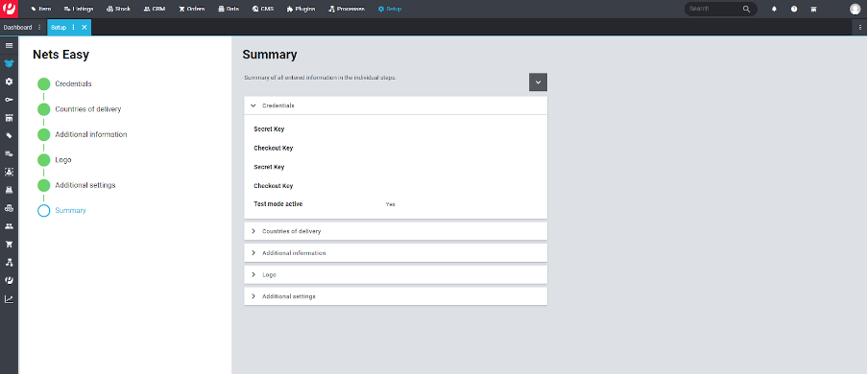Open tab bar overflow menu at far right

[x=859, y=27]
